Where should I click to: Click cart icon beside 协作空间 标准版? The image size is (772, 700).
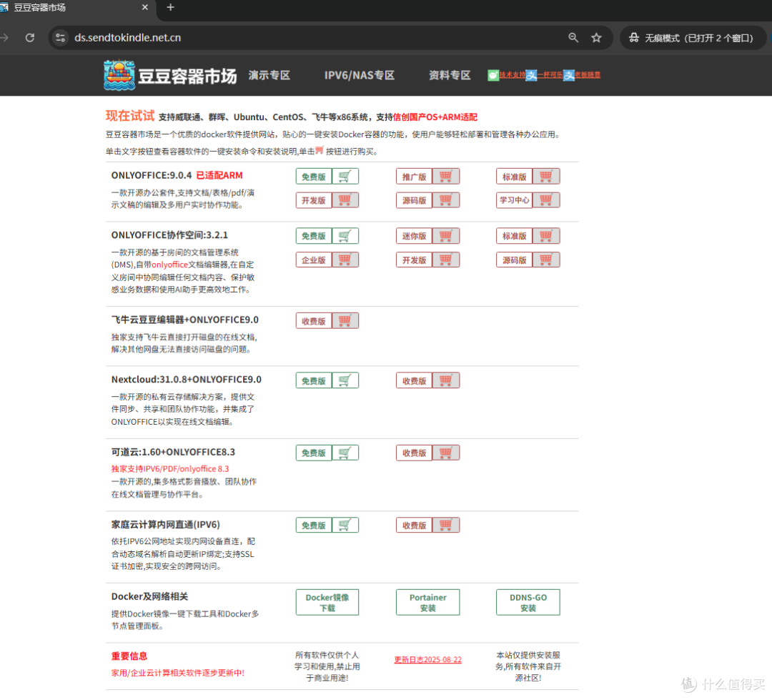coord(546,236)
